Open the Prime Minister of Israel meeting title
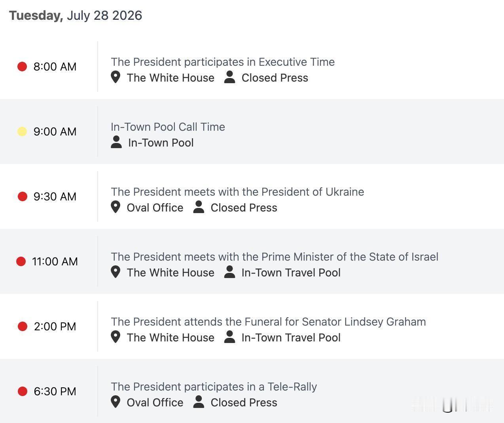 click(275, 257)
